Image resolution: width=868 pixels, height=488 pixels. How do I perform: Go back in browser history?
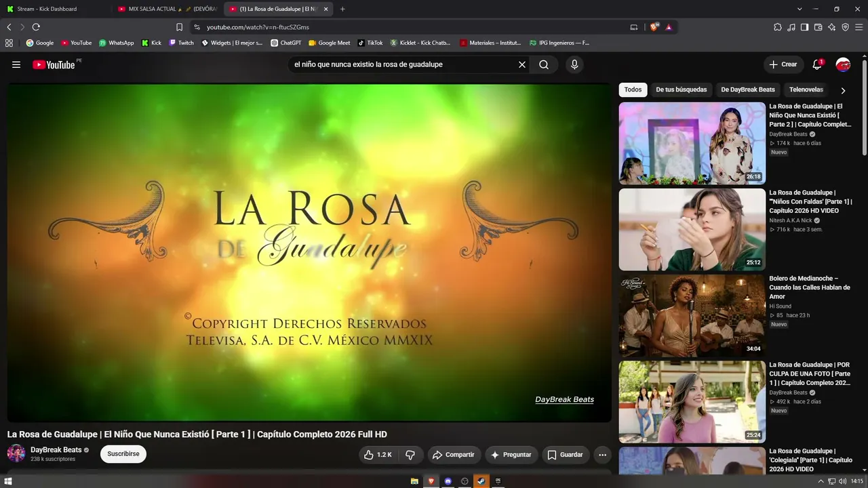9,27
